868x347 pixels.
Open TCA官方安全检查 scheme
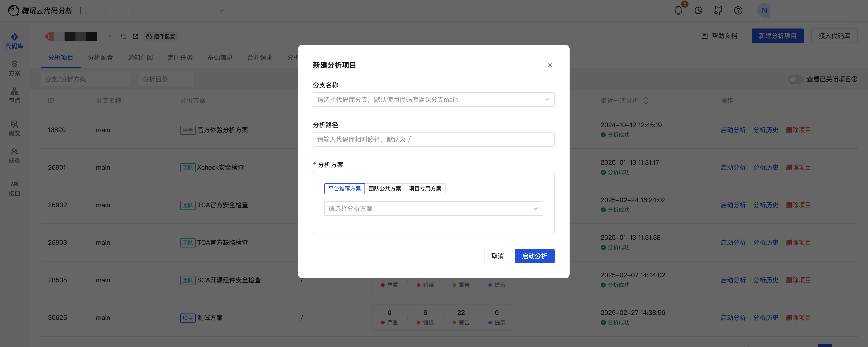tap(222, 205)
